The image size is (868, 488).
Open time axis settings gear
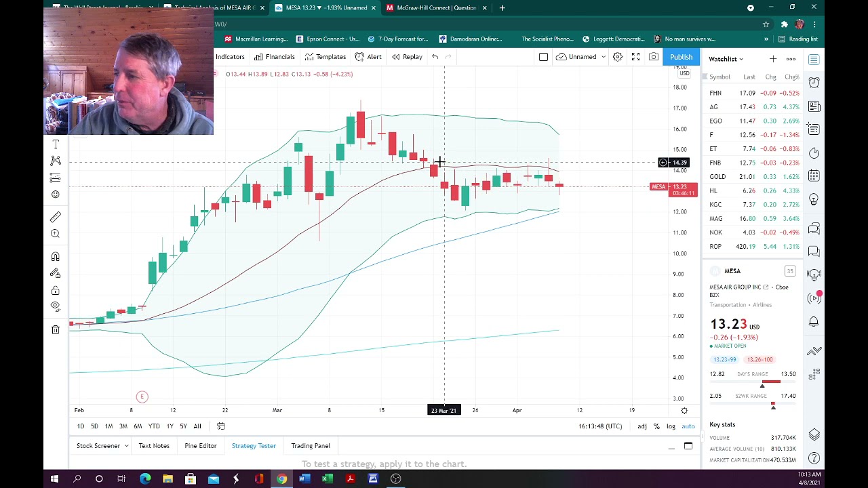(684, 411)
